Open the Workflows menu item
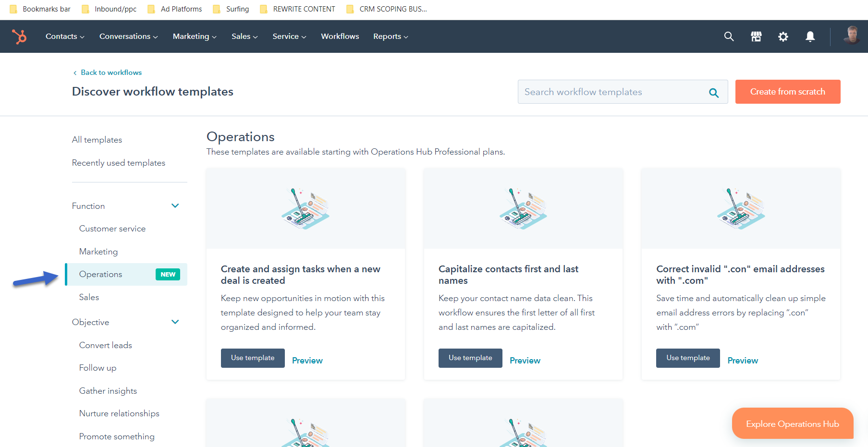The width and height of the screenshot is (868, 447). 340,36
